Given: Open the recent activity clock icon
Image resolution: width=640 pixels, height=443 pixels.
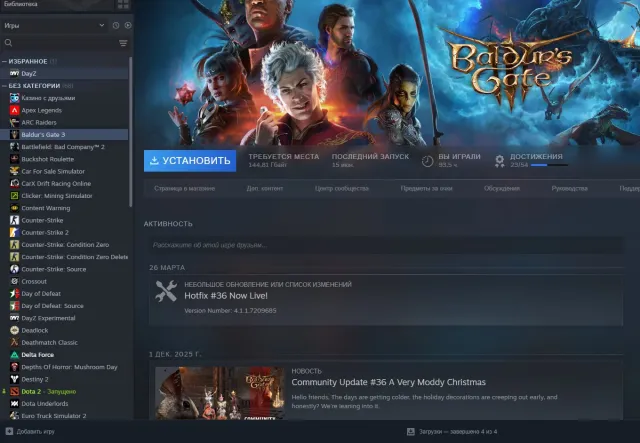Looking at the screenshot, I should click(x=116, y=25).
